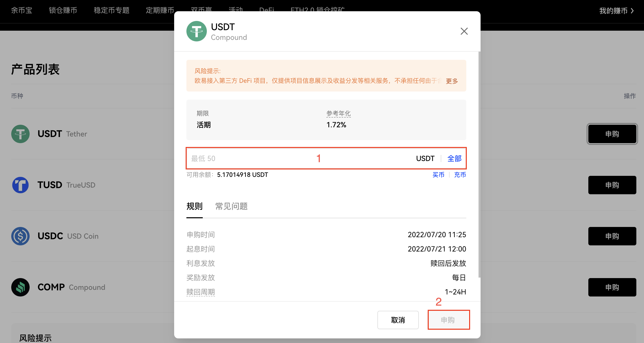Image resolution: width=644 pixels, height=343 pixels.
Task: Open the 余币宝 nav item
Action: 22,10
